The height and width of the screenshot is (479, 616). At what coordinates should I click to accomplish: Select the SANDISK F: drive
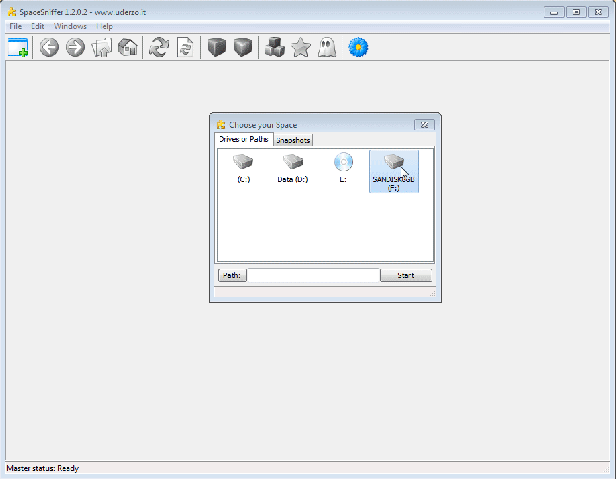point(393,171)
